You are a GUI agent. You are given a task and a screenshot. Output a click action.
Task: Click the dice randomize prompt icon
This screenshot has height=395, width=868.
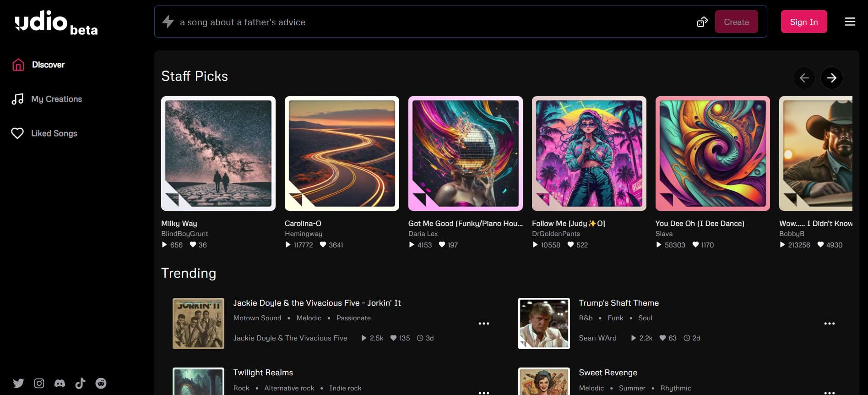[702, 22]
